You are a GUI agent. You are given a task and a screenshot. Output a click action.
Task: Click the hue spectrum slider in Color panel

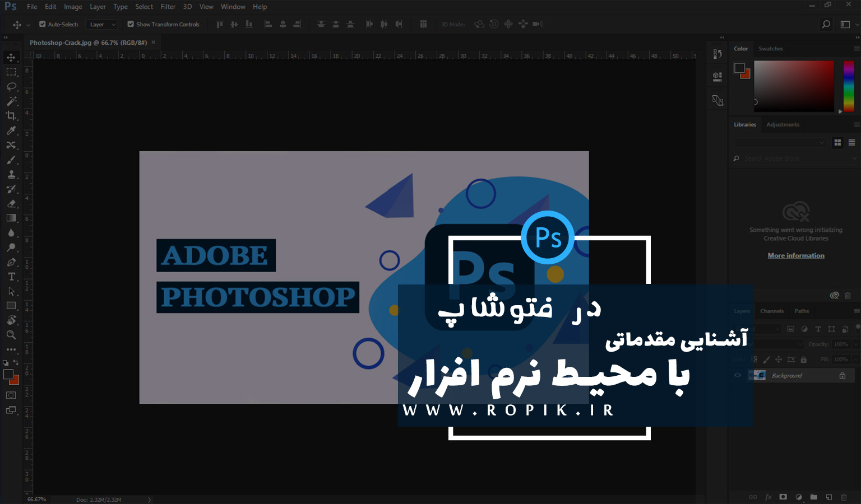tap(849, 86)
